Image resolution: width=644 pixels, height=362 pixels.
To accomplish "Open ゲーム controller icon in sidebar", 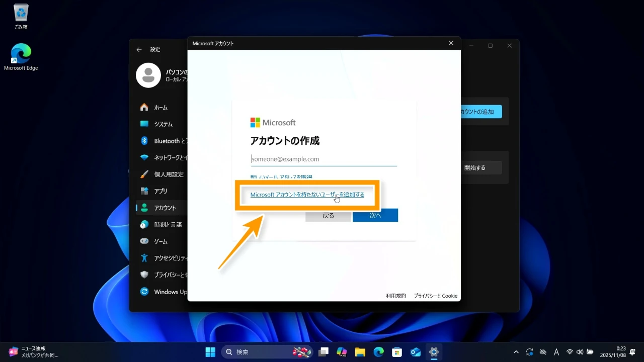I will tap(144, 241).
